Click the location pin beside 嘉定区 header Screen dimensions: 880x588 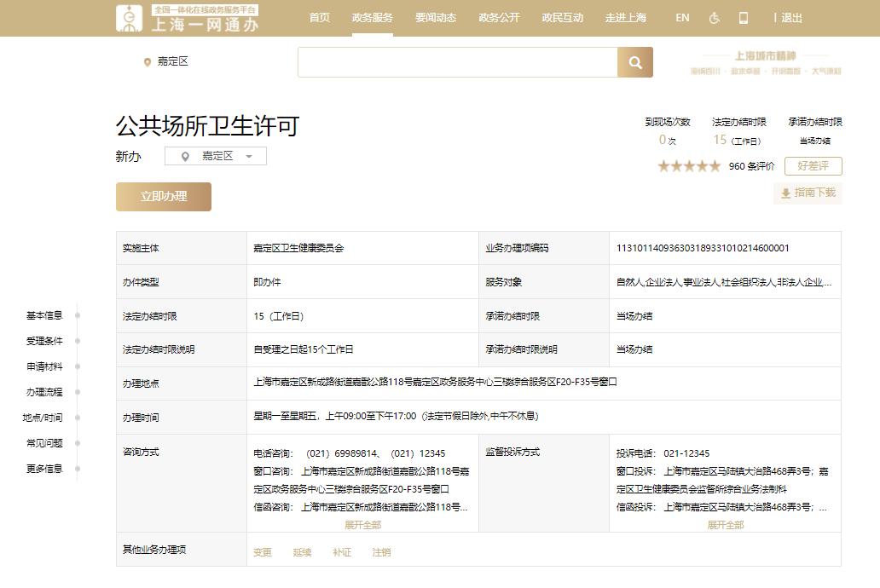[x=148, y=62]
